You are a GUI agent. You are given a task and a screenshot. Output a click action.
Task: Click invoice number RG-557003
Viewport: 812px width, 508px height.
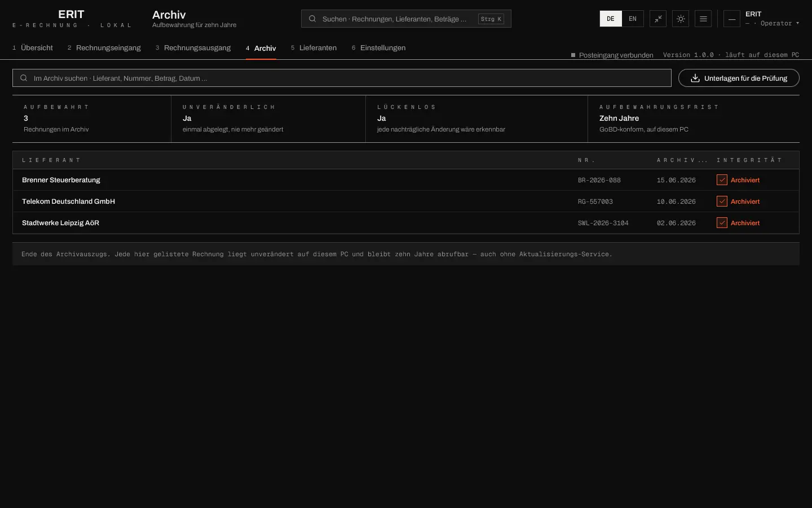pos(595,202)
